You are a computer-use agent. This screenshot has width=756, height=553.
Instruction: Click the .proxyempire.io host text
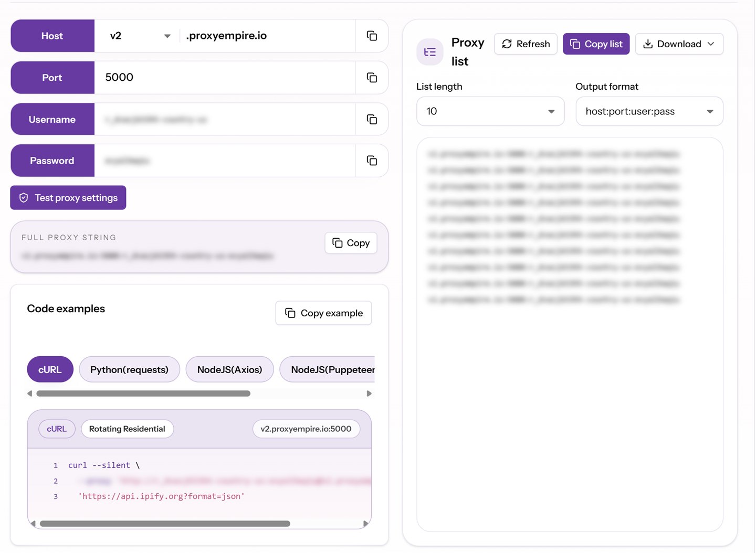click(x=226, y=36)
